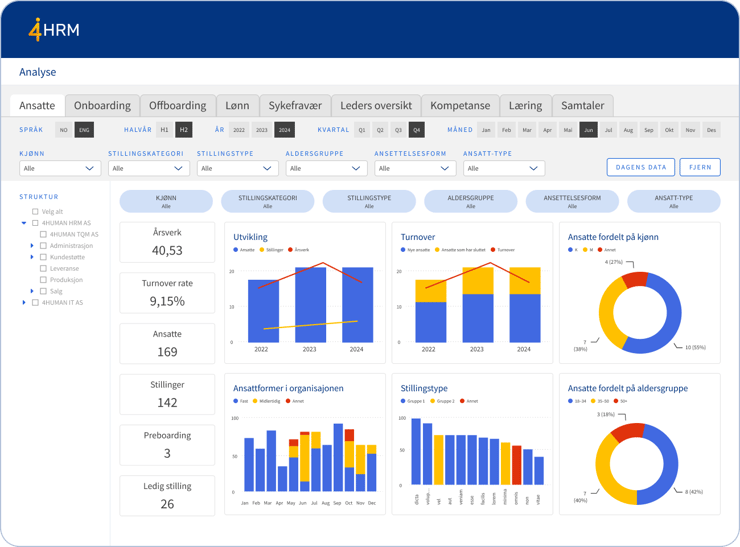
Task: Select the 4HUMAN IT AS checkbox
Action: coord(35,303)
